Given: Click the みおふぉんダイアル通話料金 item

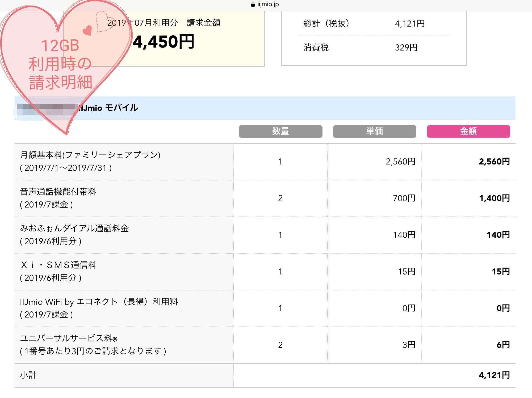Looking at the screenshot, I should [74, 228].
